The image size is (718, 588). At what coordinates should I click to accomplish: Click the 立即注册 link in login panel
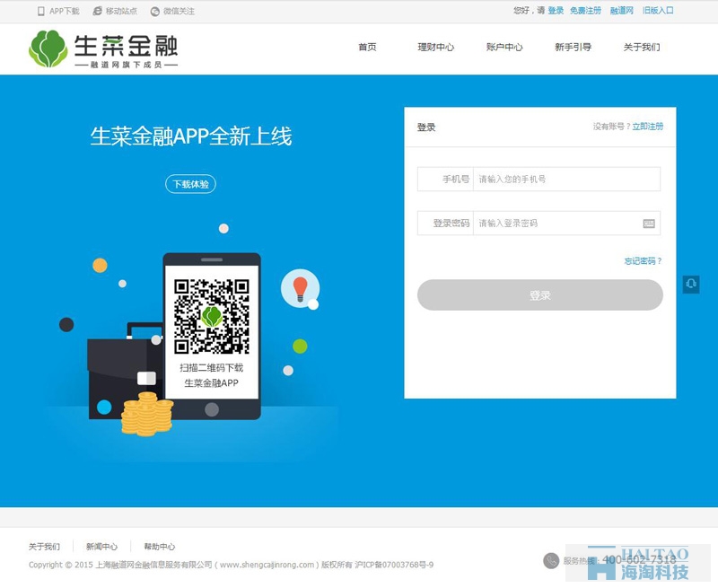[648, 127]
